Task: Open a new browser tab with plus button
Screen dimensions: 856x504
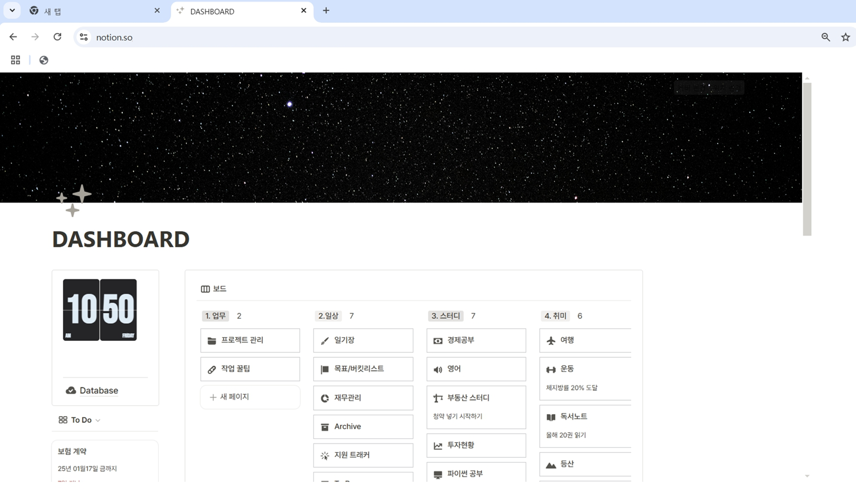Action: (x=326, y=10)
